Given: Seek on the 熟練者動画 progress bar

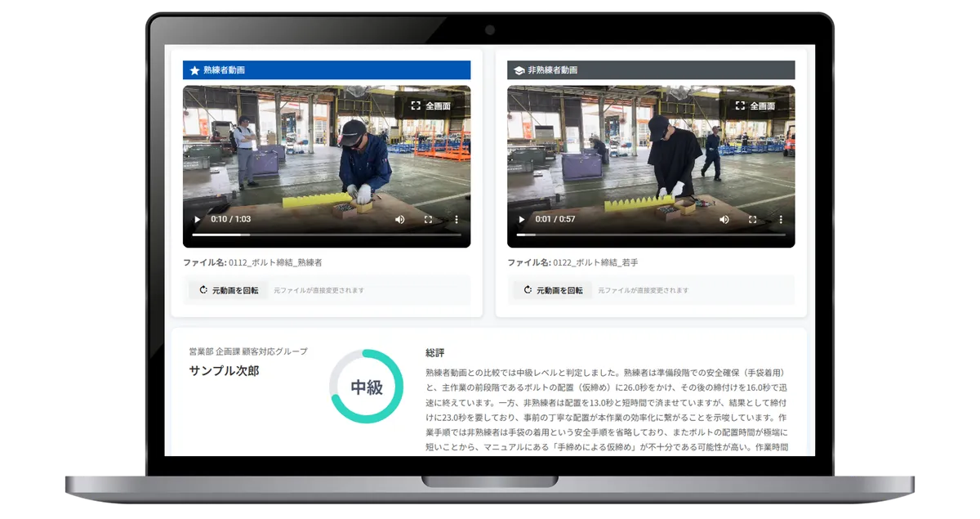Looking at the screenshot, I should pyautogui.click(x=327, y=235).
